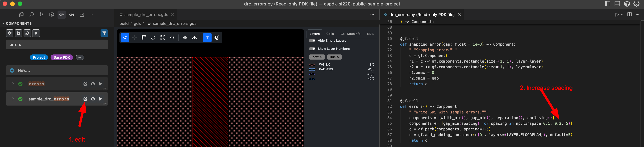Toggle Hide Empty Layers switch

coord(312,41)
